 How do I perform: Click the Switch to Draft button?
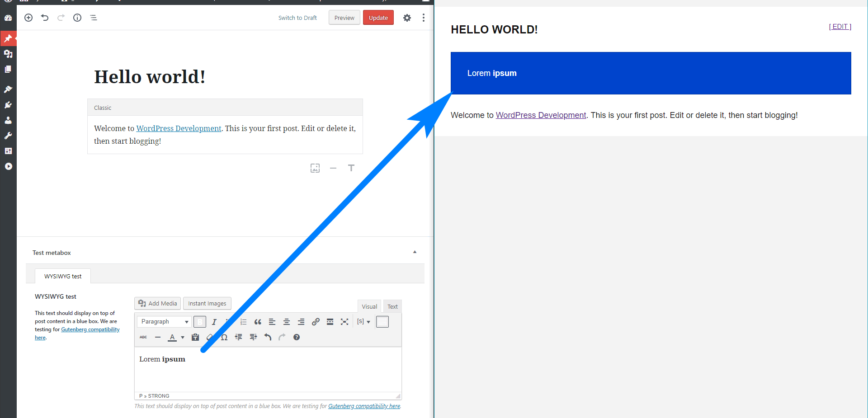tap(297, 18)
